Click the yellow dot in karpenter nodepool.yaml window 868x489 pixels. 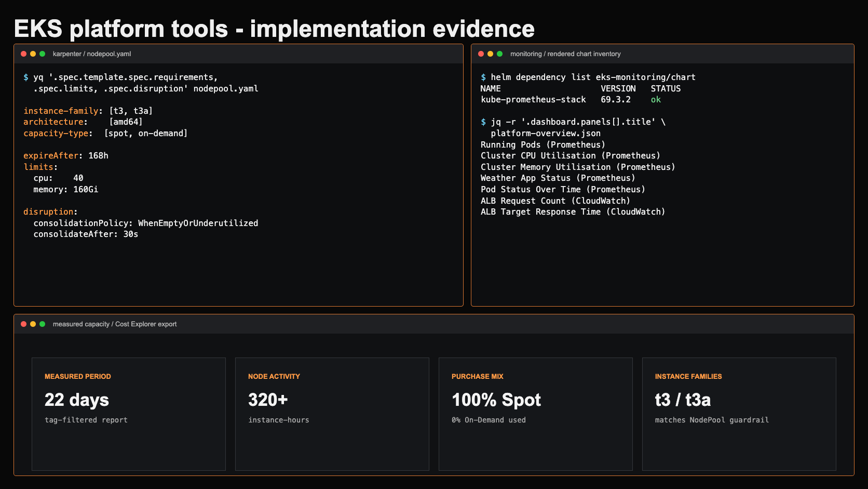pos(33,54)
